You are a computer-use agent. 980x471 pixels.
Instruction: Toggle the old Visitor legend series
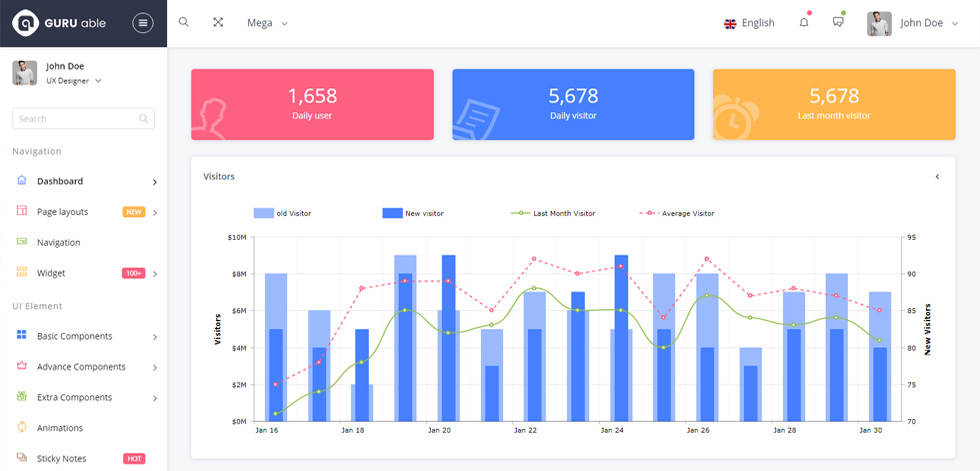point(282,213)
